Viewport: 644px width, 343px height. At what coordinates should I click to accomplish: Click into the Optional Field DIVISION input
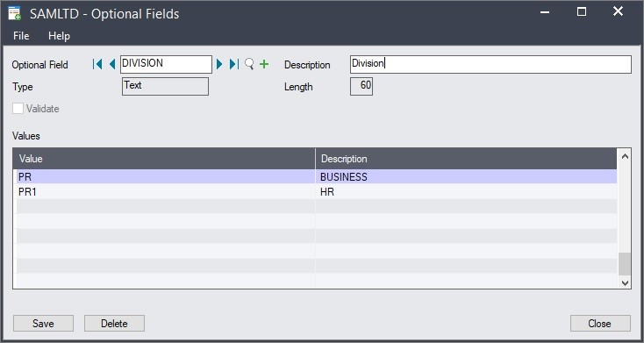pyautogui.click(x=166, y=65)
